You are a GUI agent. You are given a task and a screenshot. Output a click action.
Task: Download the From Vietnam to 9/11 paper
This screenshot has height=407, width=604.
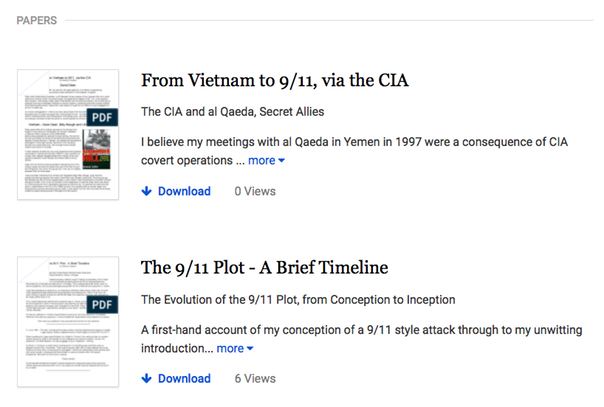(x=184, y=191)
